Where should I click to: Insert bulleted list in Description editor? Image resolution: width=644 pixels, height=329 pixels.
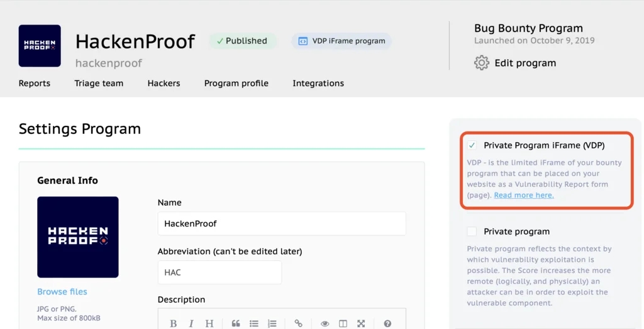(x=254, y=324)
